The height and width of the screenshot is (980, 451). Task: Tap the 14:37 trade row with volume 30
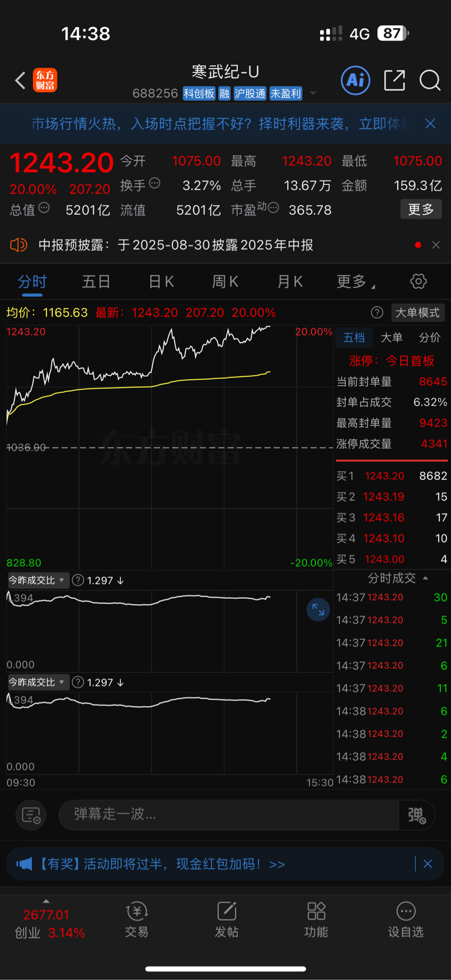click(x=392, y=597)
